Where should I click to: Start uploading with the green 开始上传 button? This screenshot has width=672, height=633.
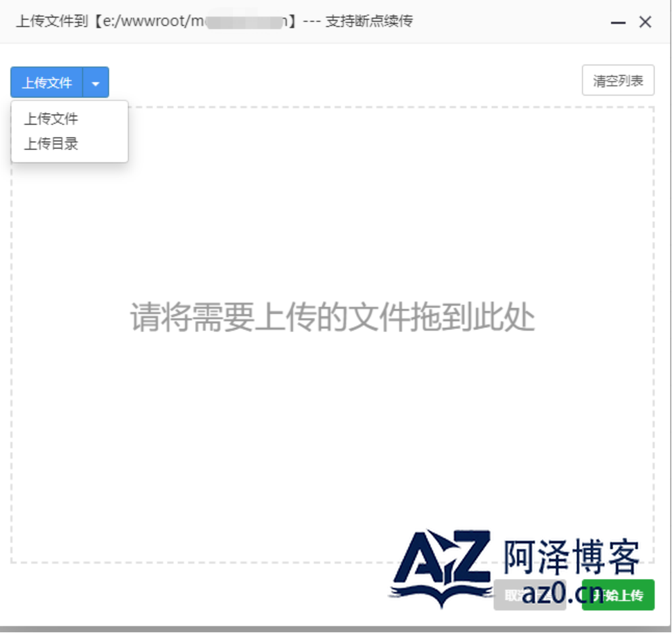pyautogui.click(x=618, y=595)
